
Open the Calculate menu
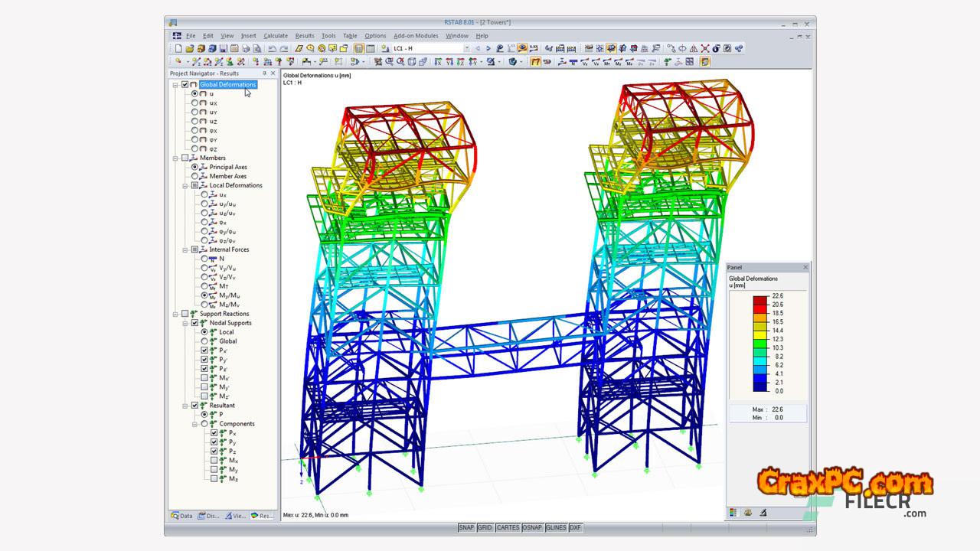tap(276, 36)
